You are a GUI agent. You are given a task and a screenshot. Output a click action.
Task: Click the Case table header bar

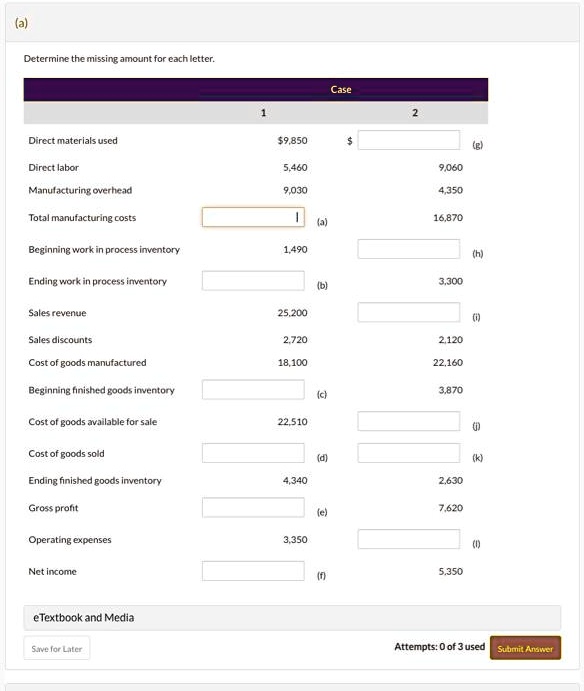click(x=256, y=89)
